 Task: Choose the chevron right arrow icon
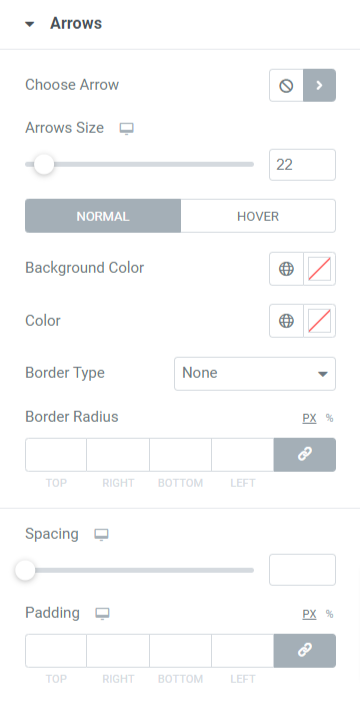pyautogui.click(x=319, y=85)
